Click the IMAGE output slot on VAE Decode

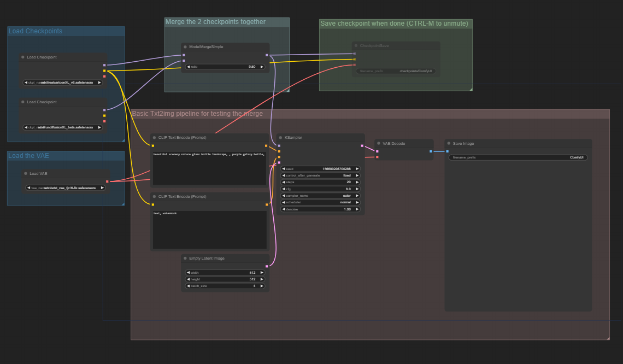click(431, 151)
